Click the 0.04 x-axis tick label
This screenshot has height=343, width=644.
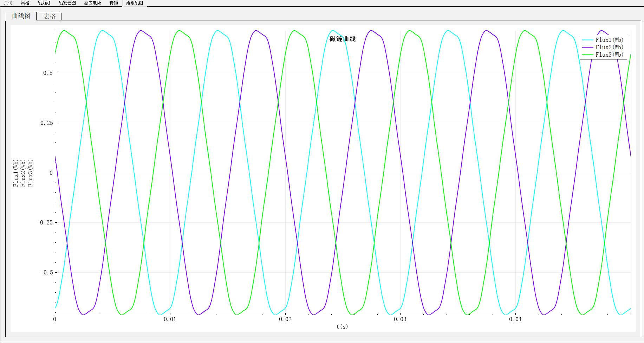click(x=515, y=319)
